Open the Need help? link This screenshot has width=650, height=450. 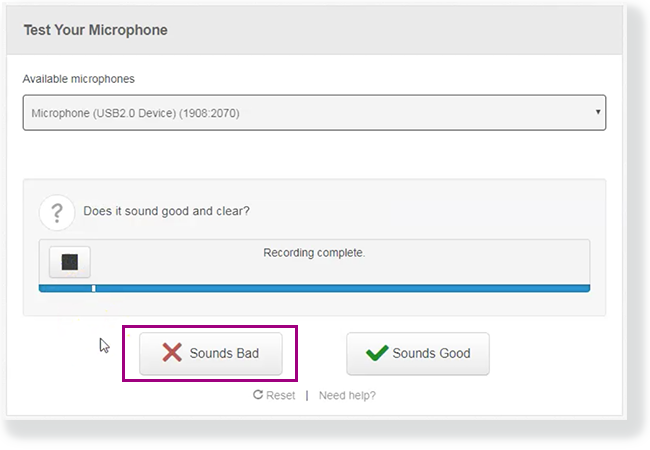tap(347, 395)
